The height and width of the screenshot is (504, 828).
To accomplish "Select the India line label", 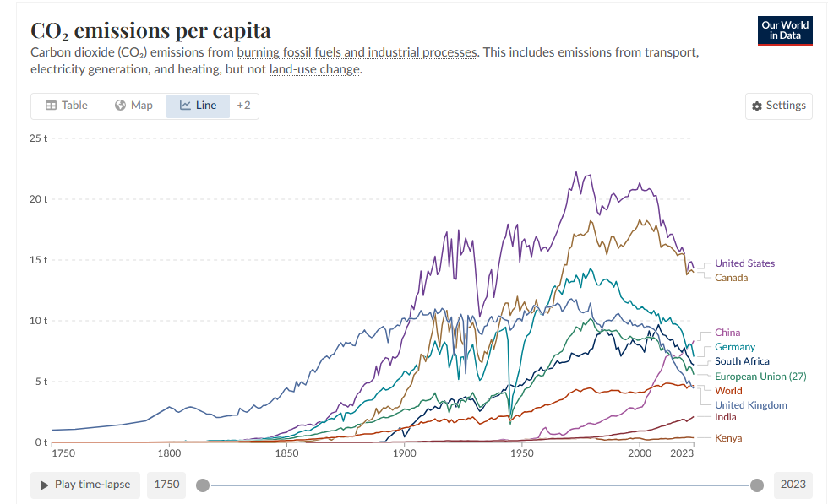I will point(725,417).
